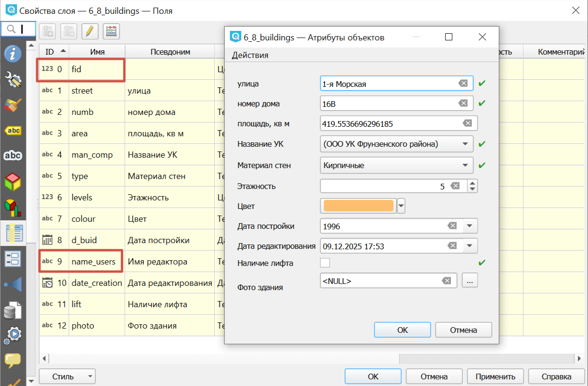Open the Дата редактирования calendar dropdown

coord(469,245)
